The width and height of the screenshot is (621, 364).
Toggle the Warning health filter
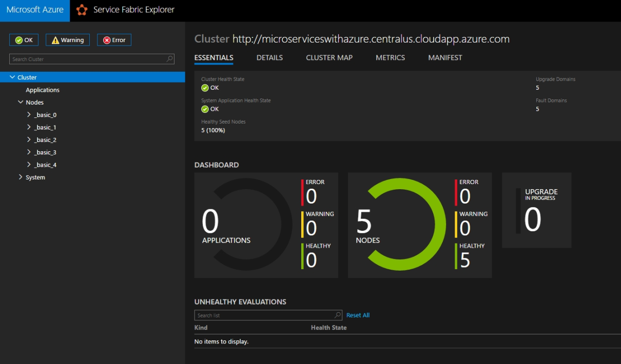pos(68,40)
